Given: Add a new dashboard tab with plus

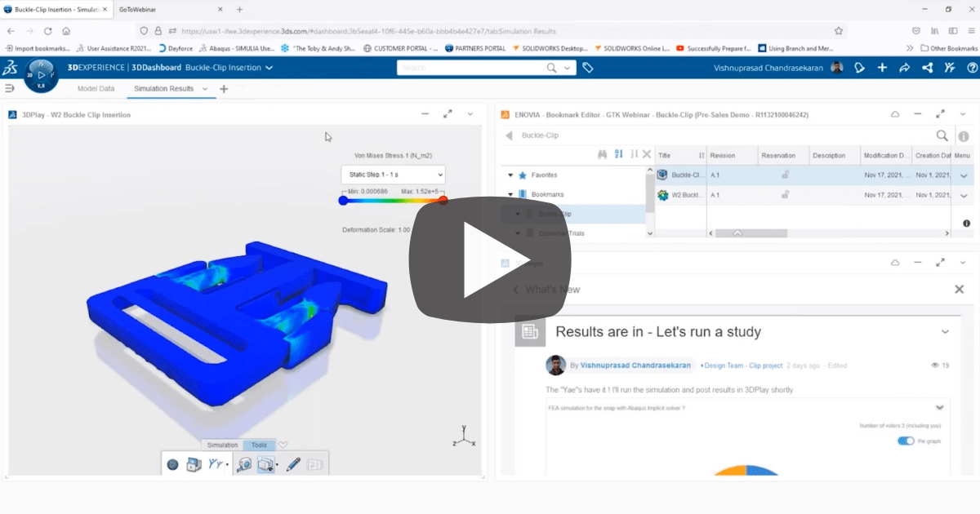Looking at the screenshot, I should [x=224, y=88].
